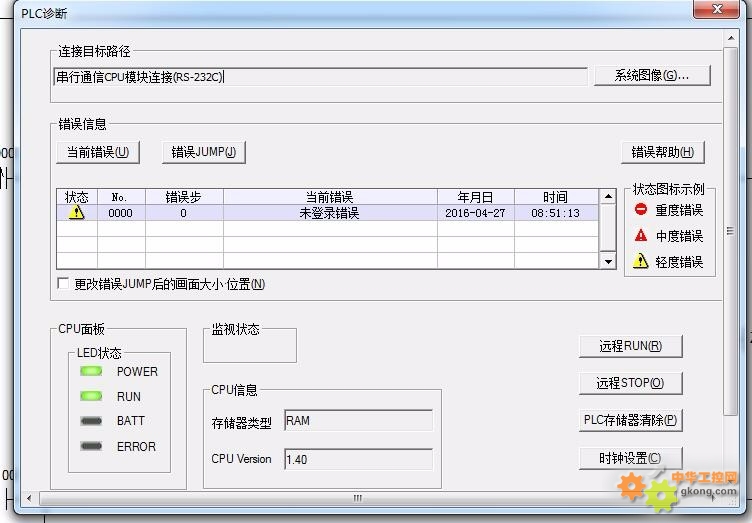
Task: Click the BATT LED indicator
Action: 91,421
